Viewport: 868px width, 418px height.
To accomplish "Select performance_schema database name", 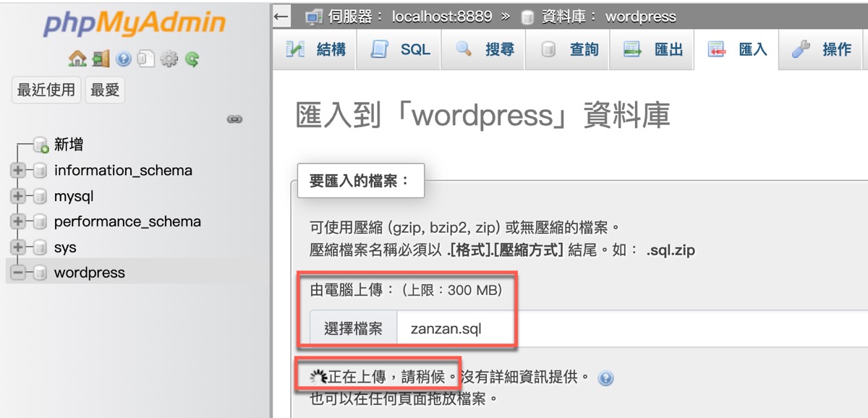I will [x=127, y=222].
